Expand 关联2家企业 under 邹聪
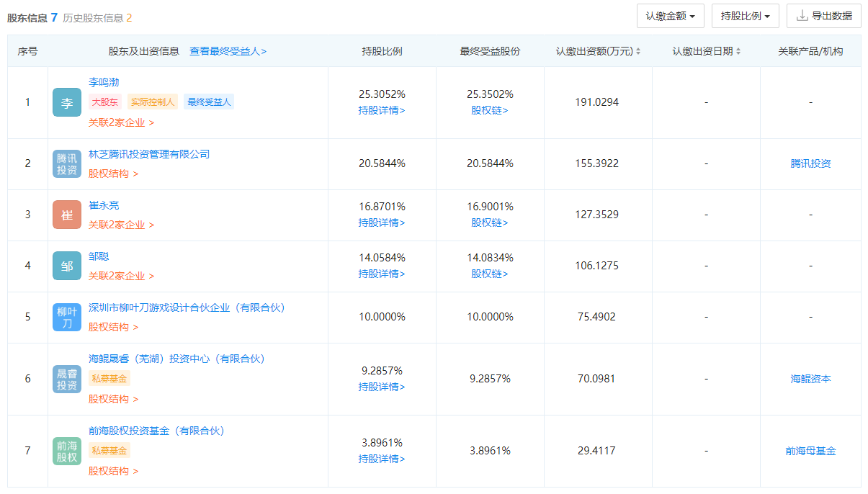The height and width of the screenshot is (494, 868). 121,276
